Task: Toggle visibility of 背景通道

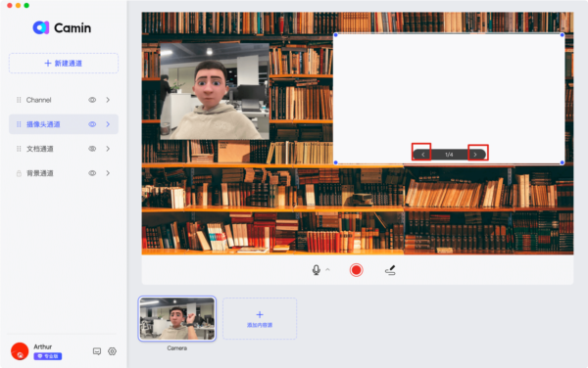Action: (x=92, y=173)
